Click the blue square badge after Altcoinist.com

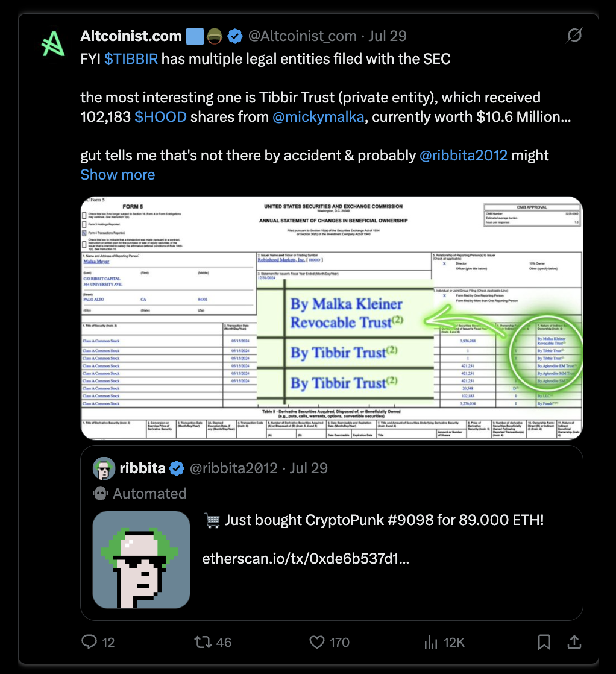click(x=195, y=36)
